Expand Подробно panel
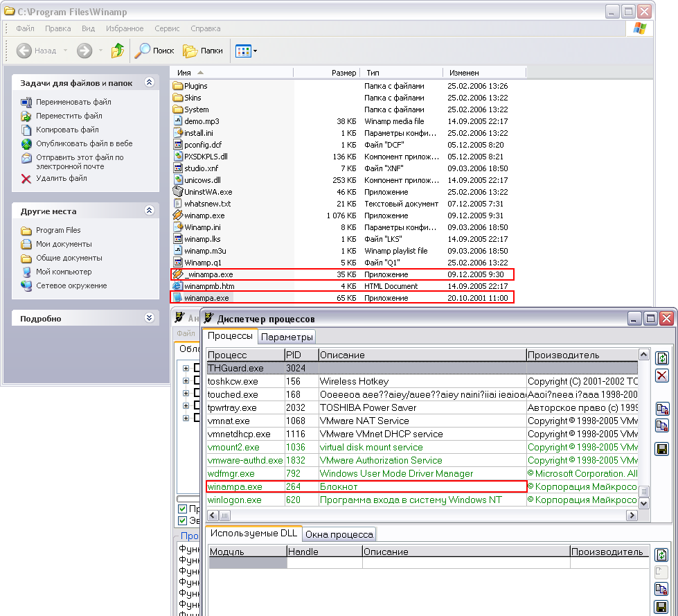This screenshot has height=616, width=678. pyautogui.click(x=149, y=318)
